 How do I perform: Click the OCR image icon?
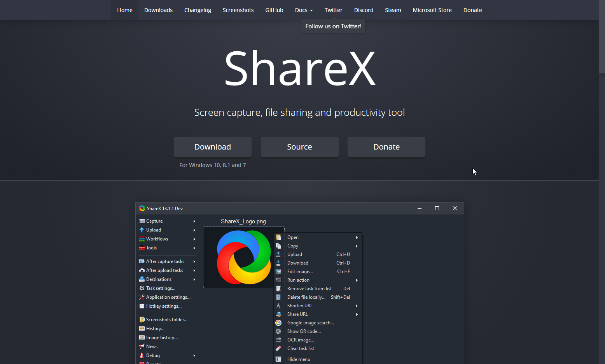pyautogui.click(x=278, y=340)
